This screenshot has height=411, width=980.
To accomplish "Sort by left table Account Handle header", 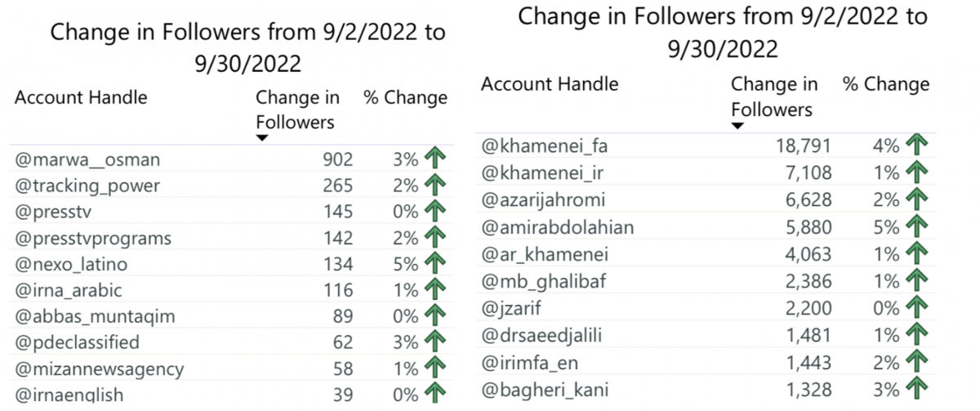I will (x=81, y=97).
